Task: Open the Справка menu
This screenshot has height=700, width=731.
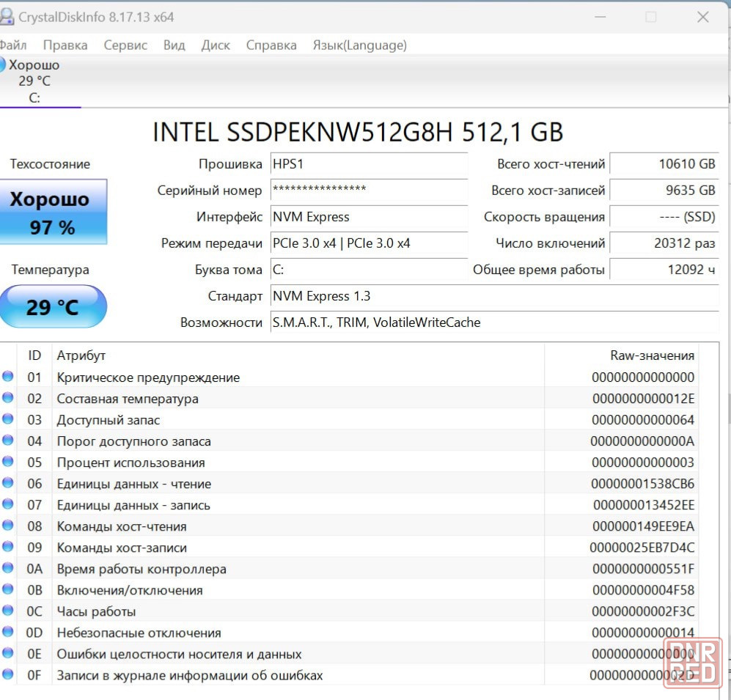Action: tap(271, 45)
